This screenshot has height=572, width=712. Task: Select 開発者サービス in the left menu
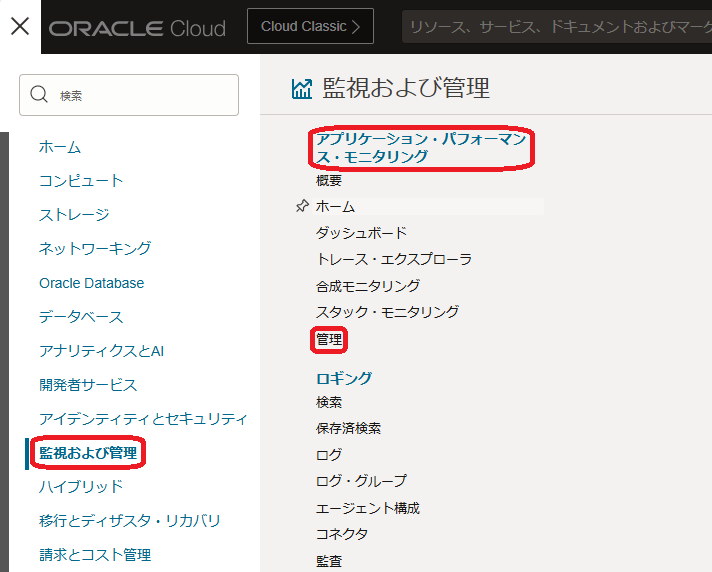coord(88,385)
